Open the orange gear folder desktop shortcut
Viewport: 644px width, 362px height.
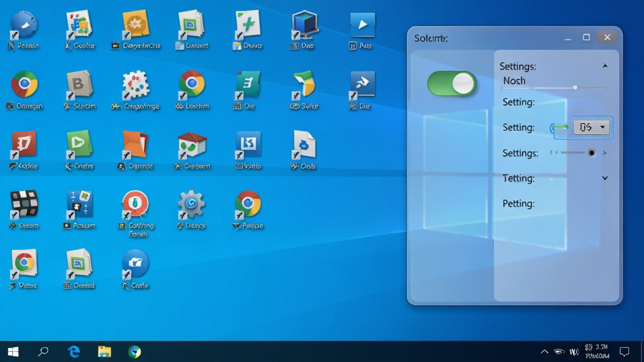136,25
